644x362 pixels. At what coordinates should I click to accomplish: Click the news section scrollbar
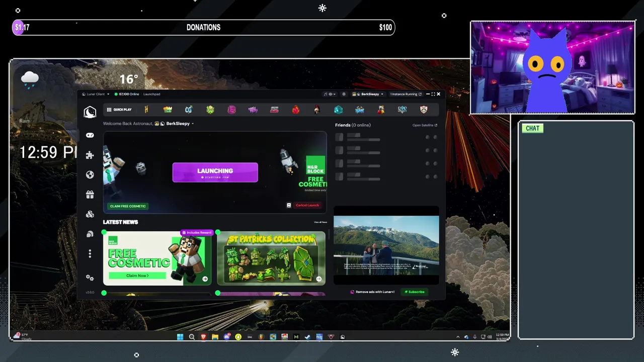click(x=329, y=235)
